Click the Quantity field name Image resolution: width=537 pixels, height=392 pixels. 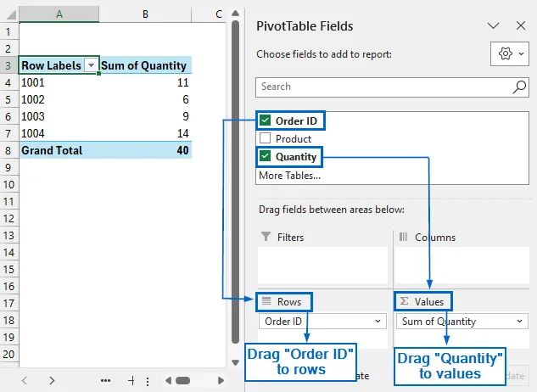click(x=296, y=157)
